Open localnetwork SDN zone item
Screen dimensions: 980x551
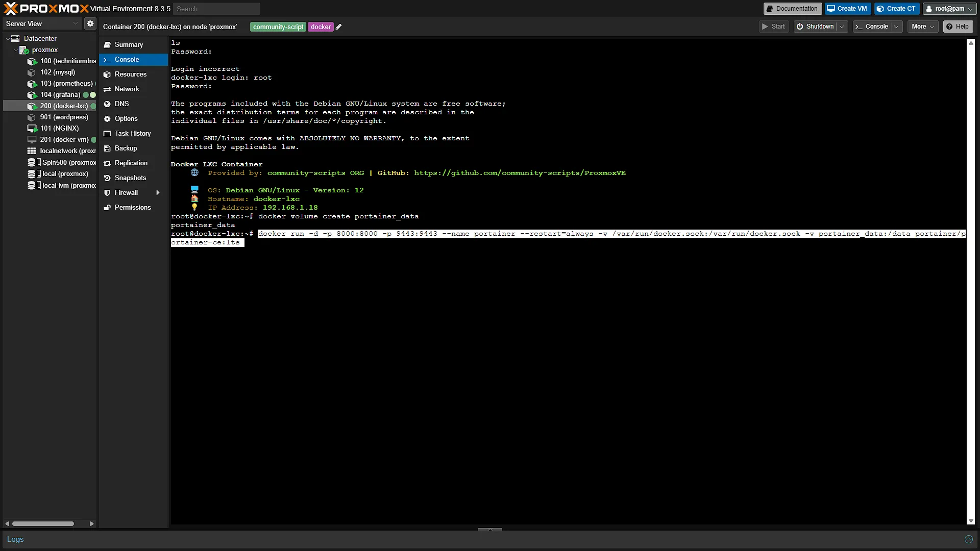coord(61,151)
